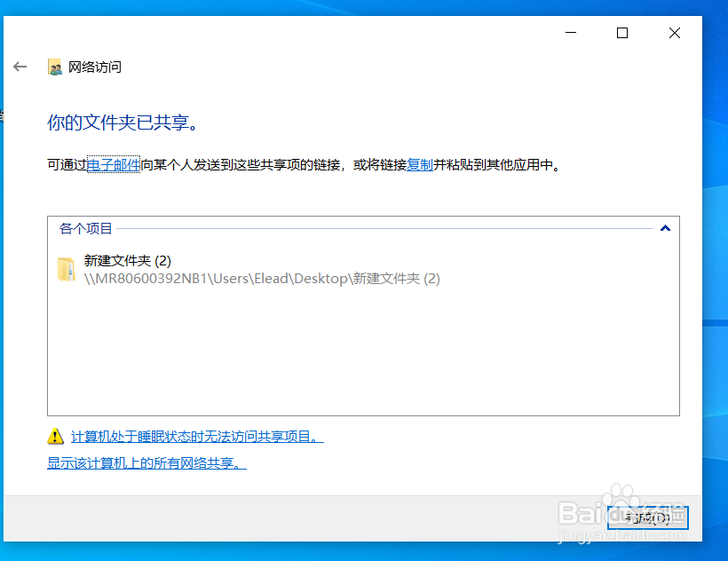Collapse the 各个项目 section with the chevron
This screenshot has width=728, height=561.
(x=665, y=228)
